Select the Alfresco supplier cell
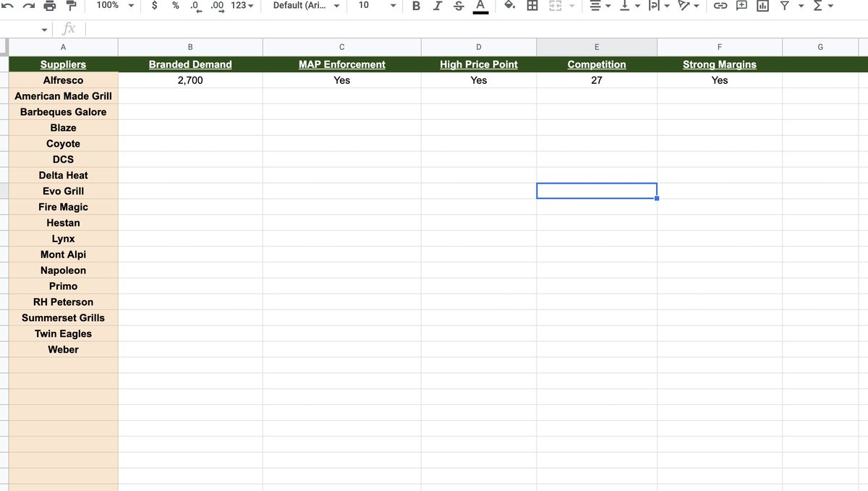This screenshot has width=868, height=491. 63,80
